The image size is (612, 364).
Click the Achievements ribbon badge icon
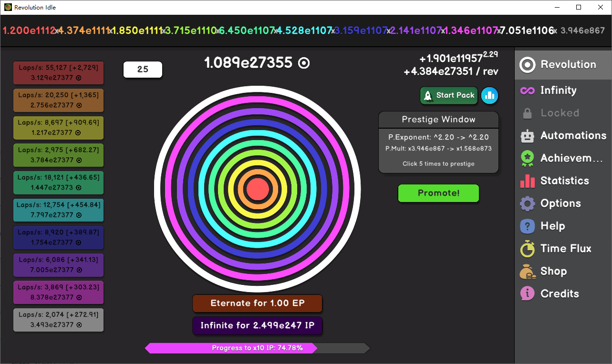pyautogui.click(x=527, y=159)
